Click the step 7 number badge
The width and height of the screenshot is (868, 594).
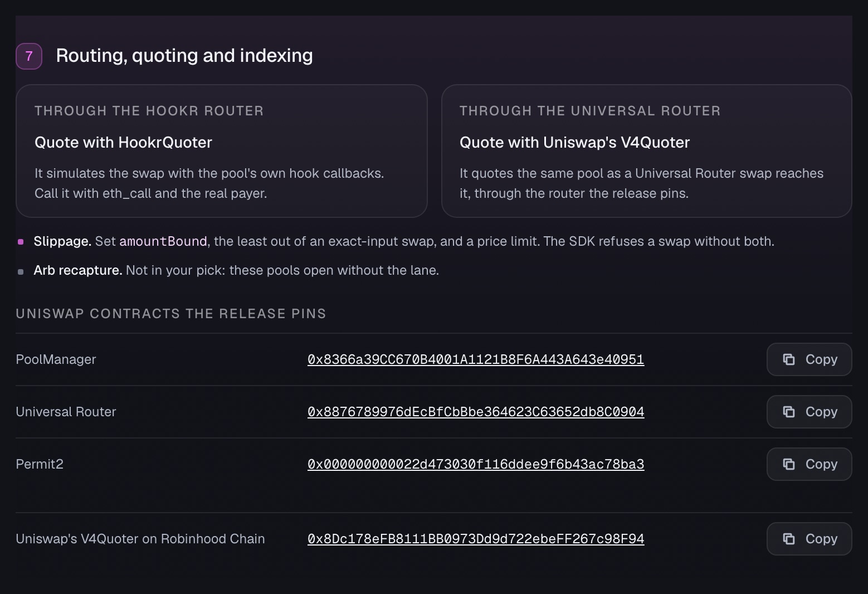[29, 56]
